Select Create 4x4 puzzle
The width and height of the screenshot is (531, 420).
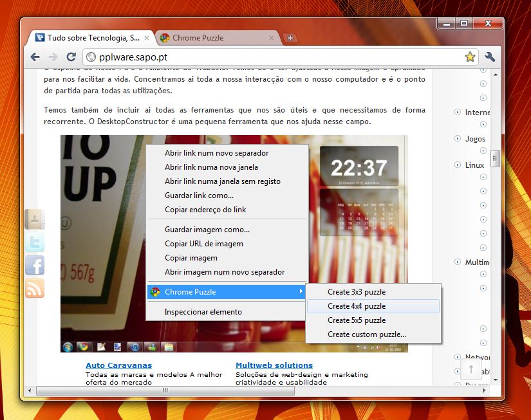(373, 306)
